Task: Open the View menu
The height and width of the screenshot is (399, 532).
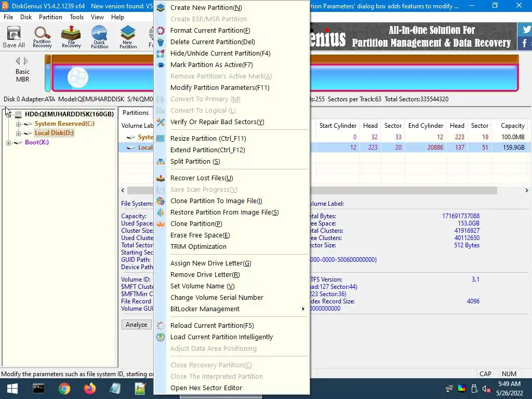Action: tap(97, 17)
